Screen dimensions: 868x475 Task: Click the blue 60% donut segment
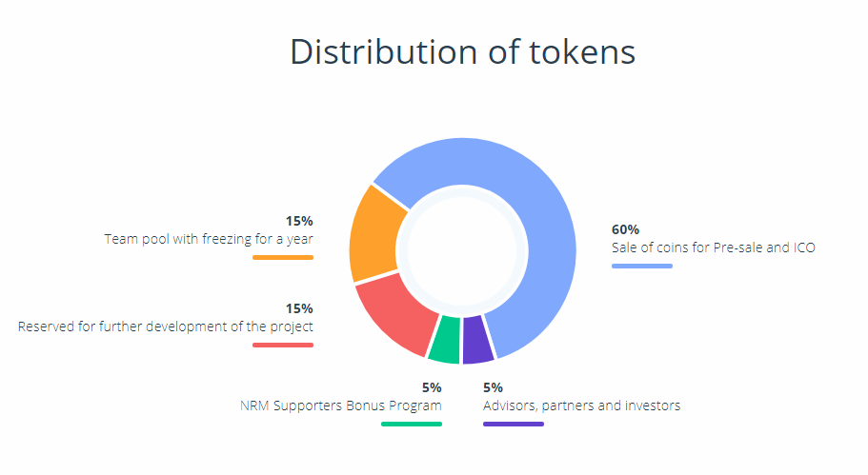(x=534, y=209)
